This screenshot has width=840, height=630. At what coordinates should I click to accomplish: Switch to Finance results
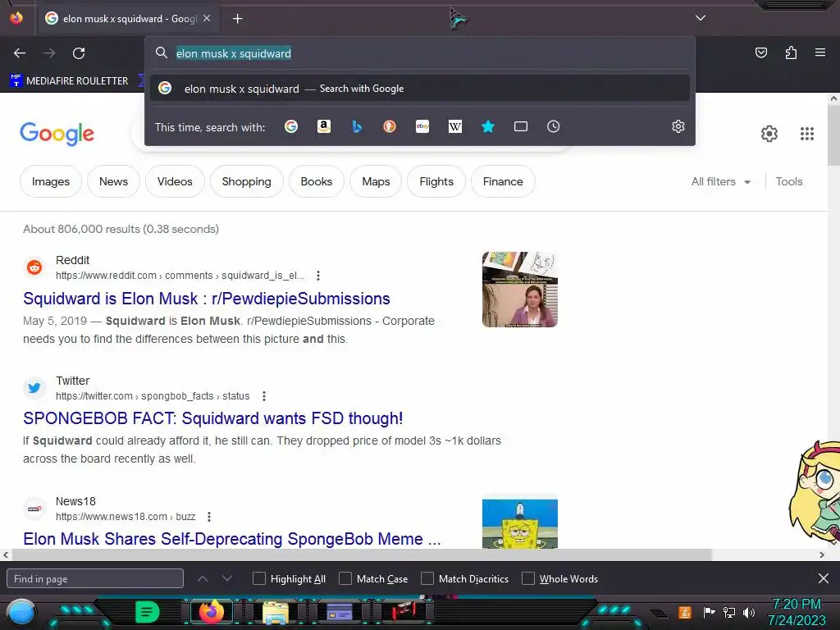pyautogui.click(x=503, y=181)
